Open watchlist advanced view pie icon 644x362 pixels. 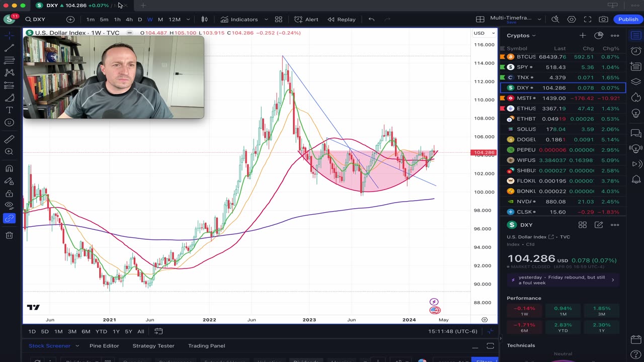click(x=598, y=35)
